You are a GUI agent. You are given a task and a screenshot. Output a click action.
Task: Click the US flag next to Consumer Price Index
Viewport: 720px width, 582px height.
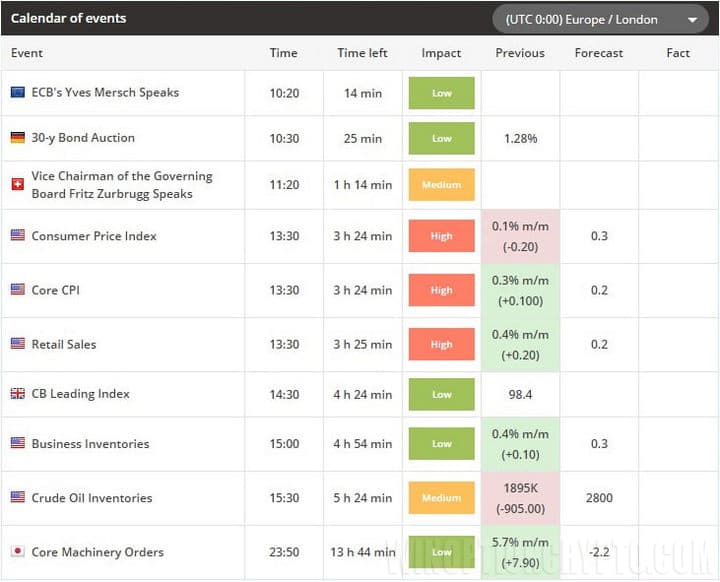[x=17, y=236]
